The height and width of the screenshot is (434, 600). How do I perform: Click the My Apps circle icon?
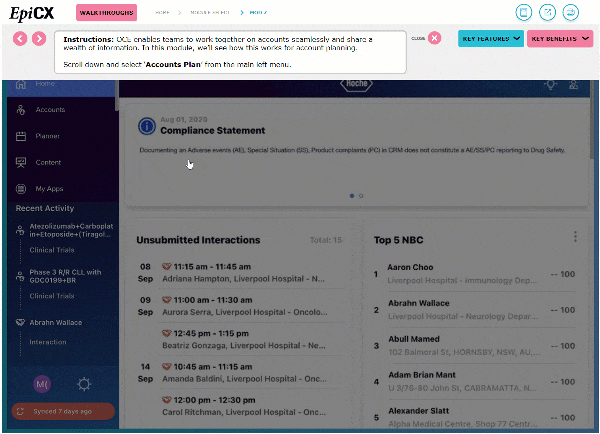21,189
